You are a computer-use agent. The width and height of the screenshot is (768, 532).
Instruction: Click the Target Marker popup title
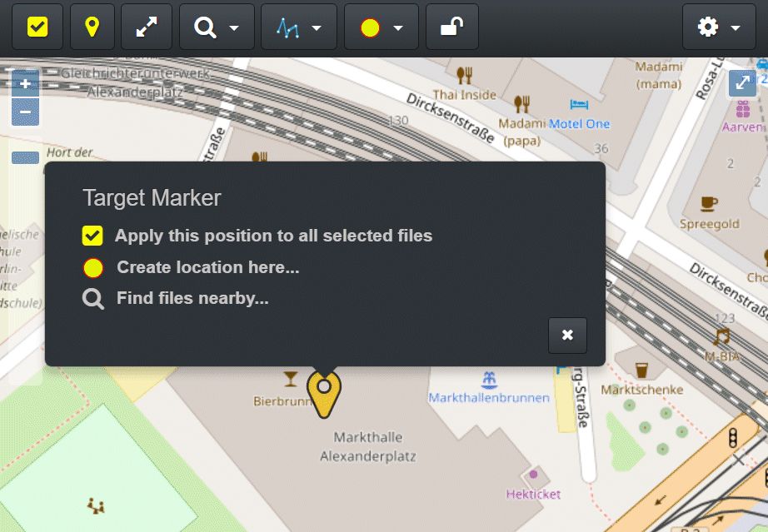click(152, 198)
